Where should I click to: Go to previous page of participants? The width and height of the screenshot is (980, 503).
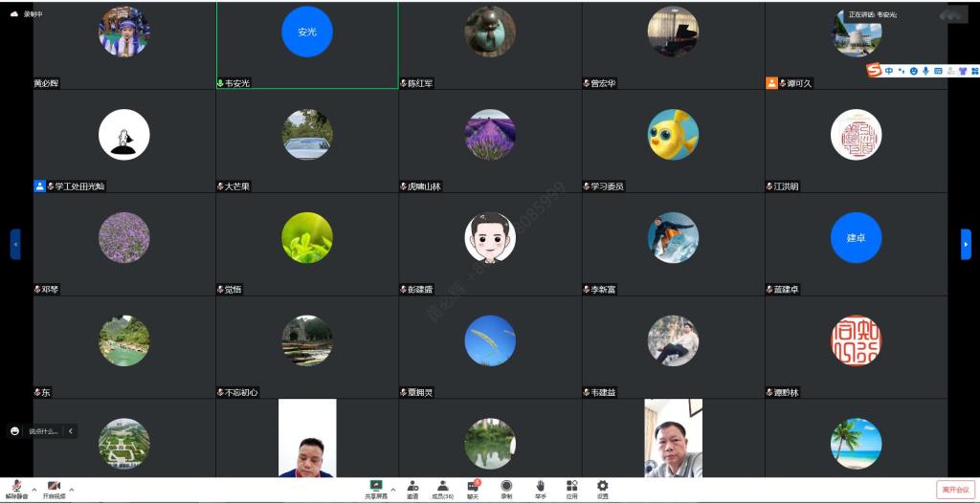(14, 244)
